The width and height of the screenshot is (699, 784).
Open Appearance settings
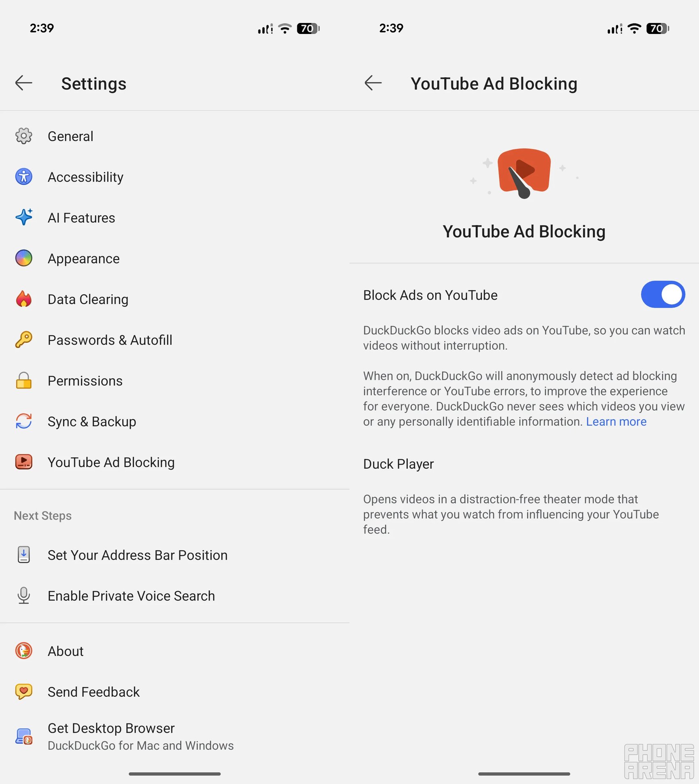(175, 259)
